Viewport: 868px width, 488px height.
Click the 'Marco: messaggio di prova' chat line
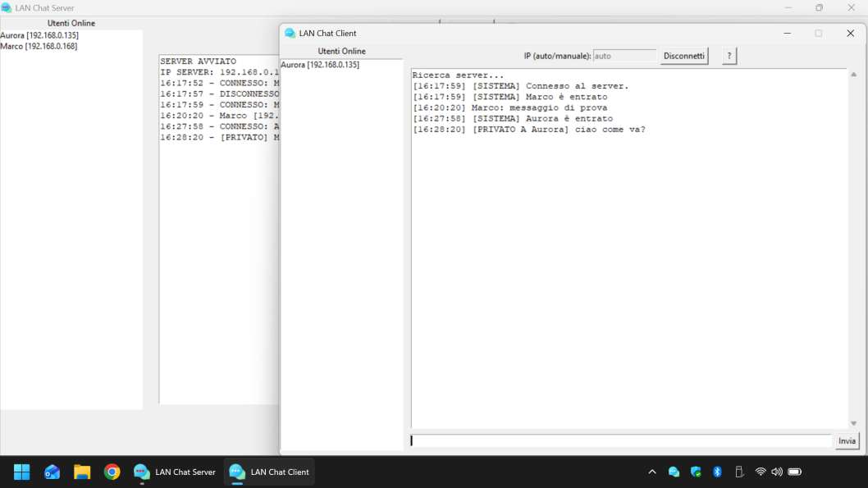point(509,108)
